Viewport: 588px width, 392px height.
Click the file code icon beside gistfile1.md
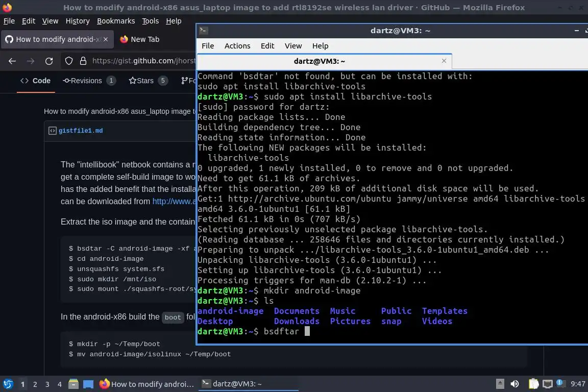pyautogui.click(x=53, y=131)
